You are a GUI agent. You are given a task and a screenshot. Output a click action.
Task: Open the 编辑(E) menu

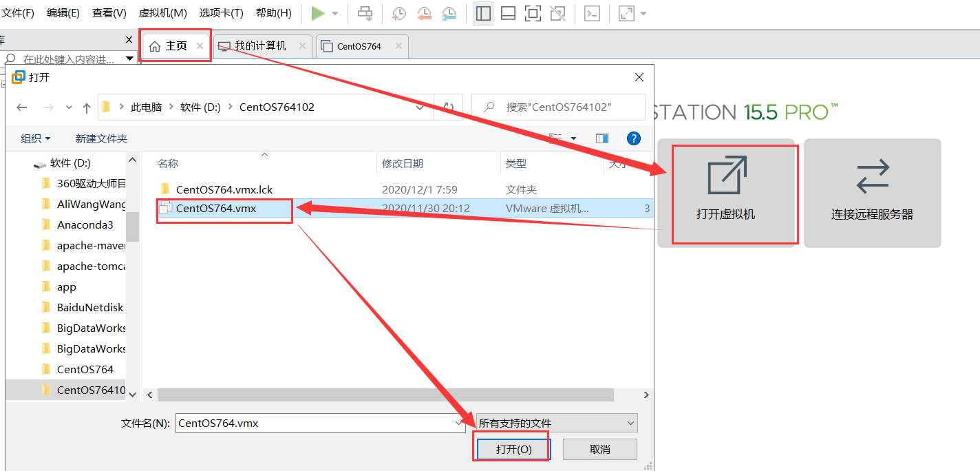63,13
